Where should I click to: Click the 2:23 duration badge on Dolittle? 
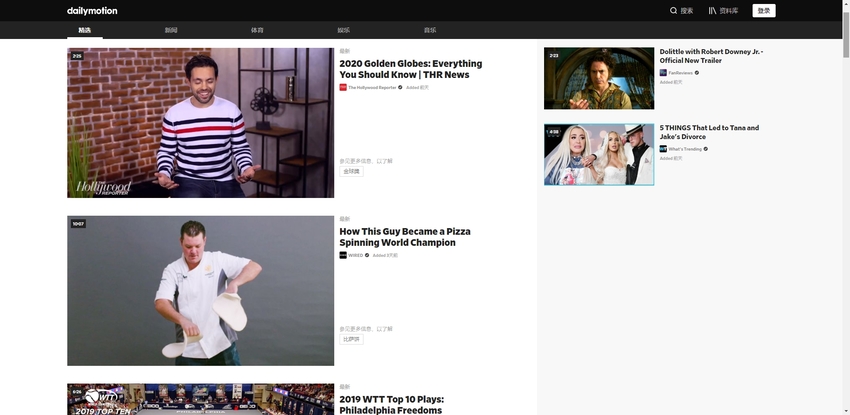(553, 55)
